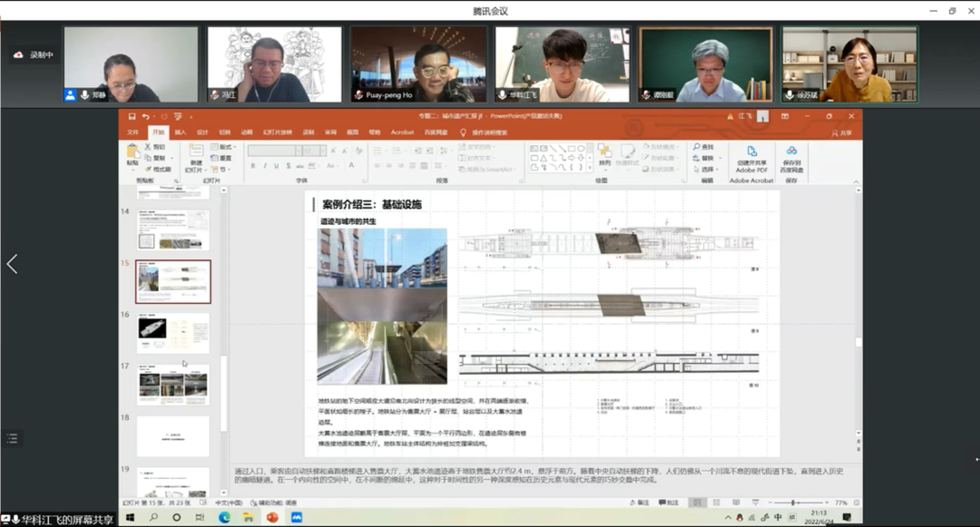
Task: Increase font size with larger A icon
Action: tap(334, 151)
